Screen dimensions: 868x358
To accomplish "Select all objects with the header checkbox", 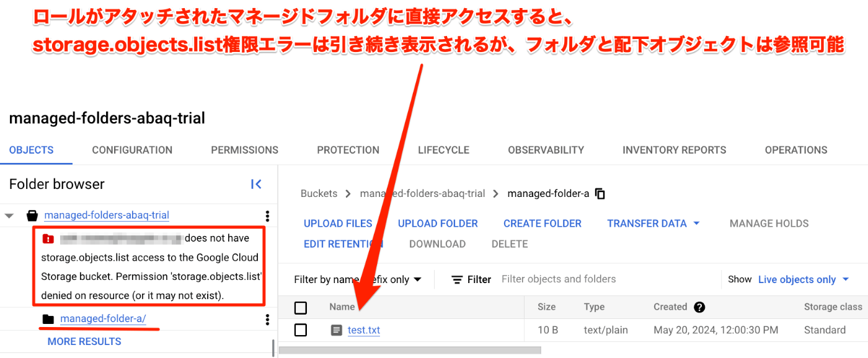I will pyautogui.click(x=301, y=307).
